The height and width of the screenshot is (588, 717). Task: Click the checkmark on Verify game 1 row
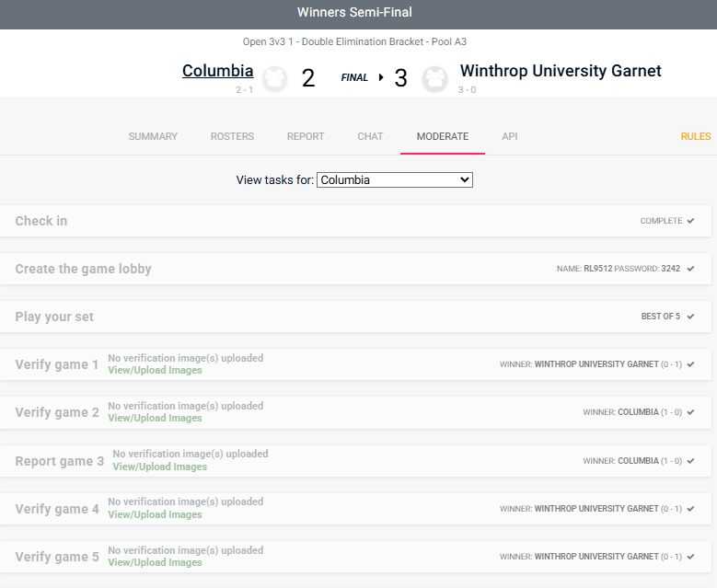pos(690,364)
